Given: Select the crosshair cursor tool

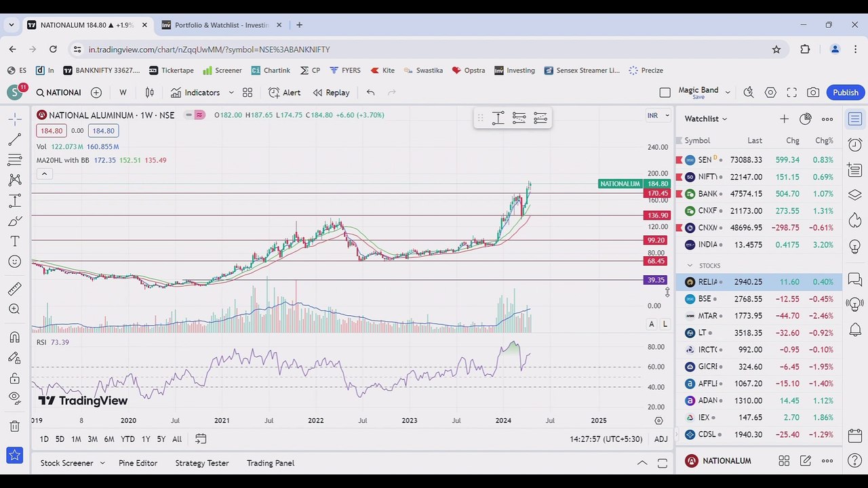Looking at the screenshot, I should click(x=14, y=119).
